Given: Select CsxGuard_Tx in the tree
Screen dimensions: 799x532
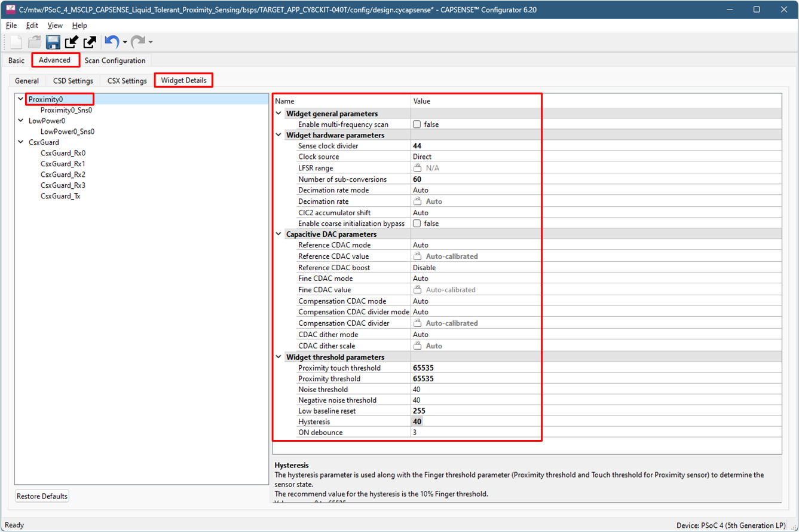Looking at the screenshot, I should (60, 196).
